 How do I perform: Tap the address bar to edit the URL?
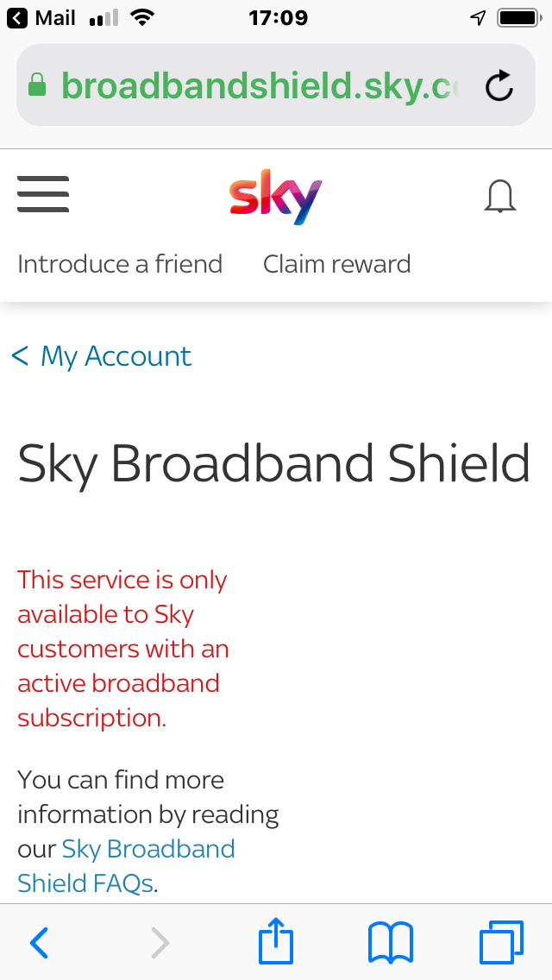[259, 86]
